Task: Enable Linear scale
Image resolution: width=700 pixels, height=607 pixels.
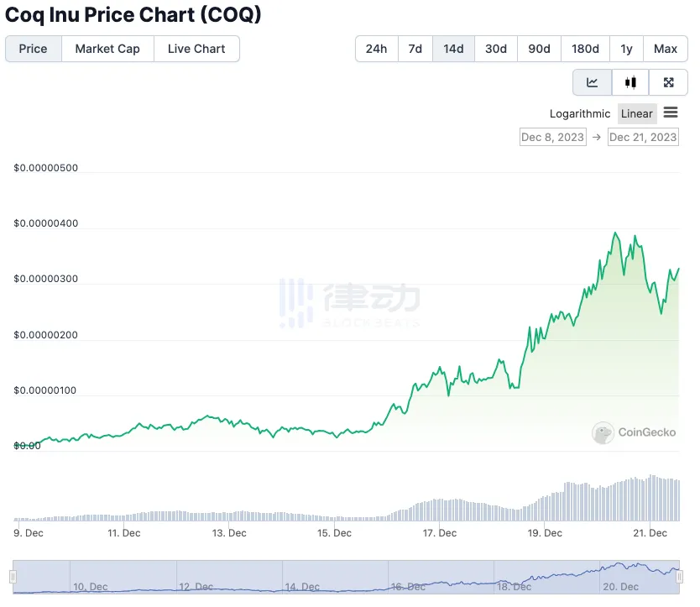Action: coord(637,114)
